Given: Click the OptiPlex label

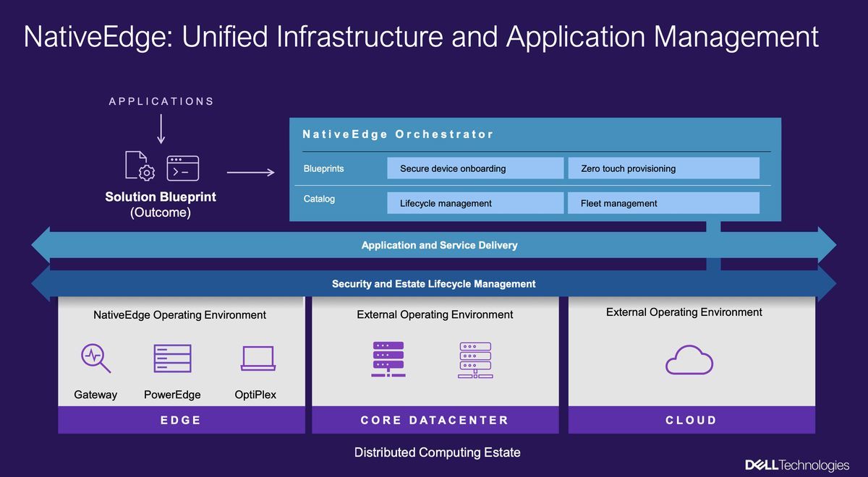Looking at the screenshot, I should (255, 395).
